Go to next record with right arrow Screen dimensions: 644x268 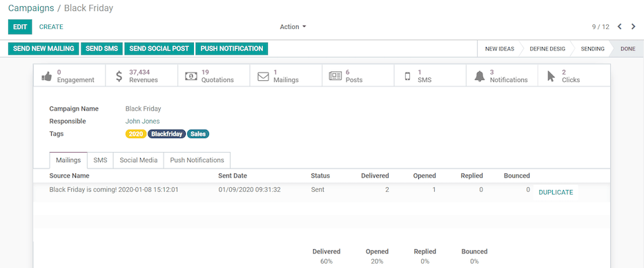coord(634,27)
